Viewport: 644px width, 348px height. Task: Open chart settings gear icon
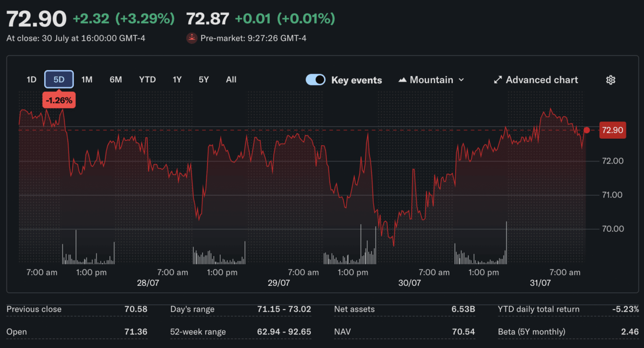(x=611, y=80)
